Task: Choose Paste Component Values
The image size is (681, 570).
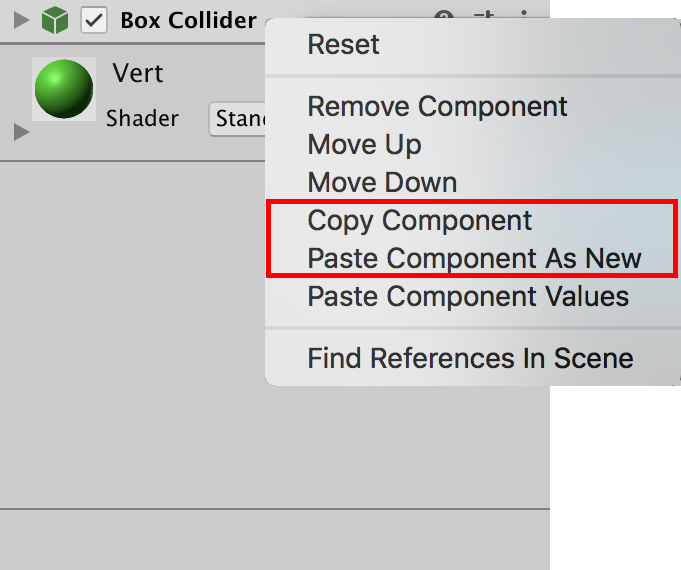Action: (468, 296)
